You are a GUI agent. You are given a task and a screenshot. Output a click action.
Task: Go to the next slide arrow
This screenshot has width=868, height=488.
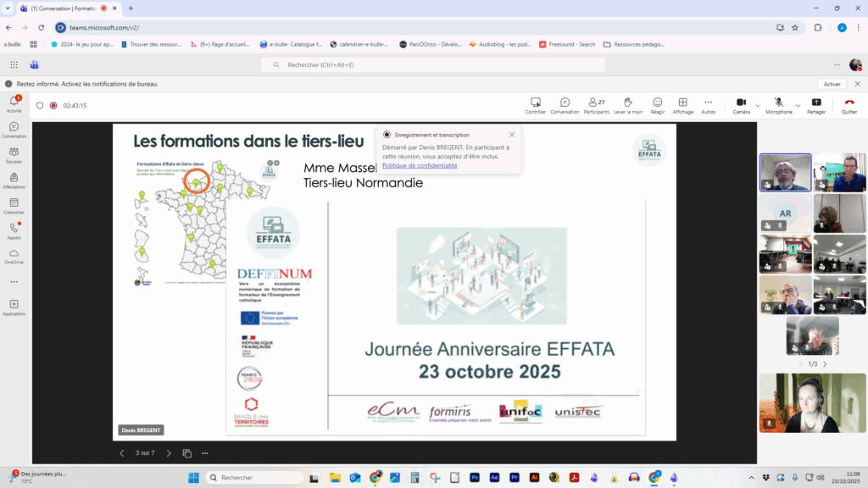[169, 453]
